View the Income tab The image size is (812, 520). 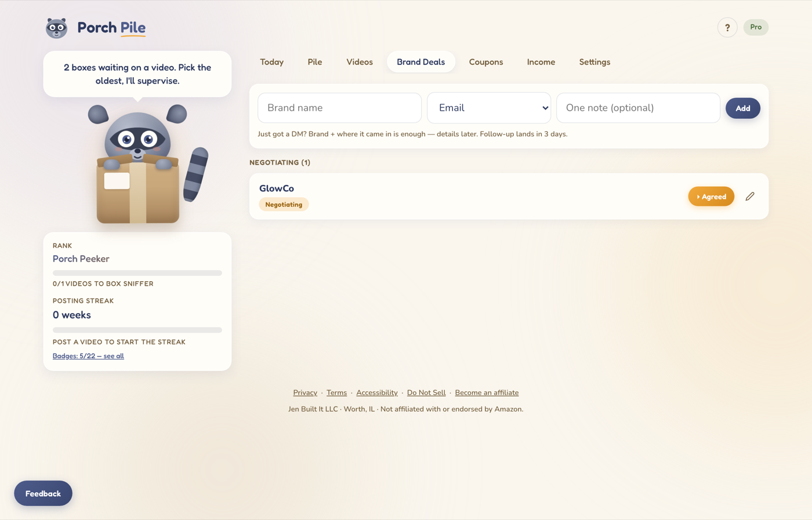coord(541,62)
